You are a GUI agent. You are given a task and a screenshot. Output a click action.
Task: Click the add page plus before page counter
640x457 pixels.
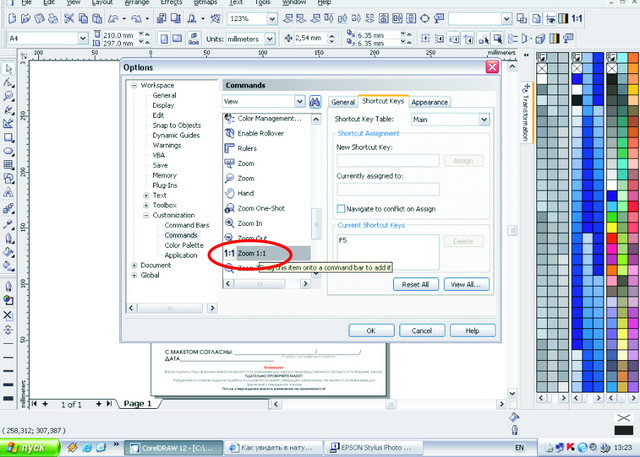45,404
